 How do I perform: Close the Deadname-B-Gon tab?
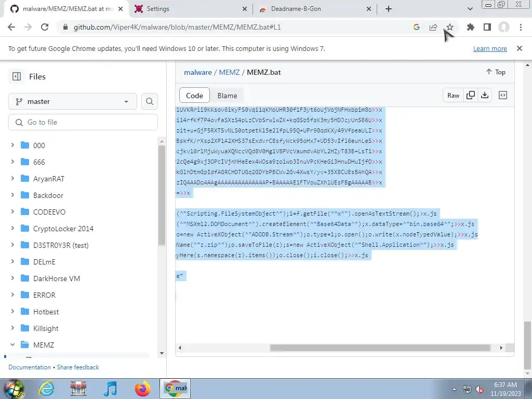(x=369, y=9)
